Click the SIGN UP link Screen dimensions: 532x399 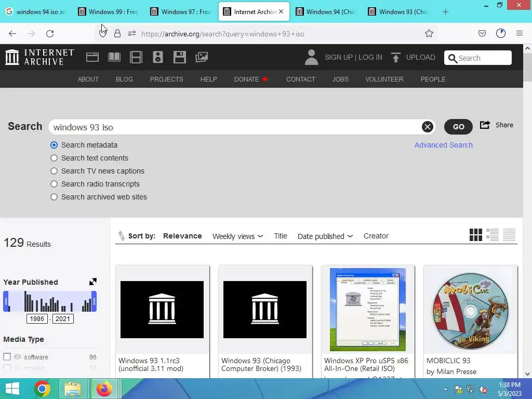point(338,57)
